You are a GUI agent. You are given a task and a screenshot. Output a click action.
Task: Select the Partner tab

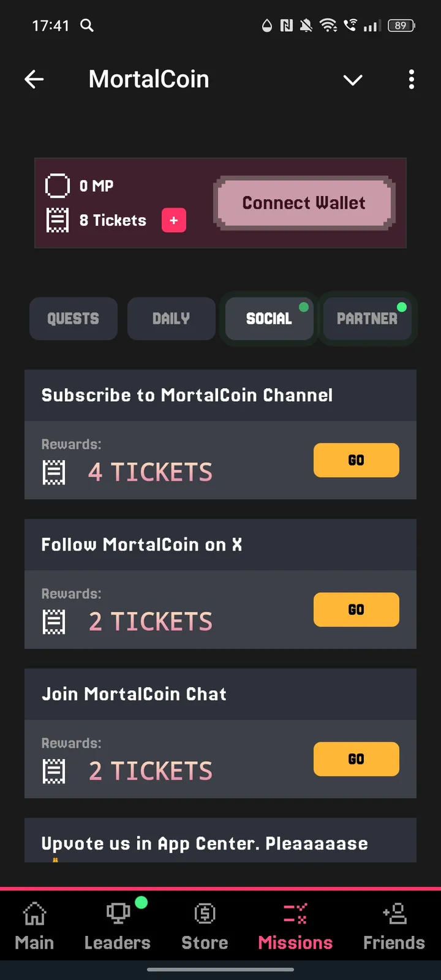click(x=367, y=318)
